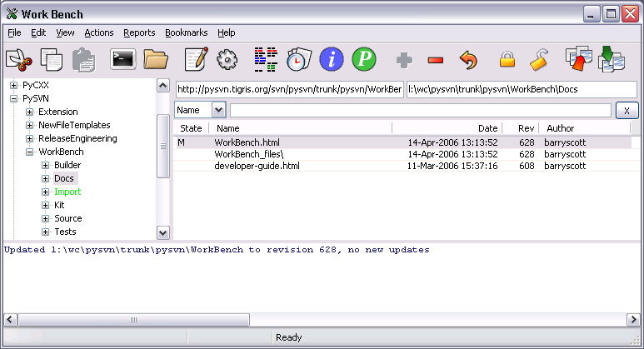Viewport: 644px width, 349px height.
Task: Sort the file list by Name column
Action: coord(301,128)
